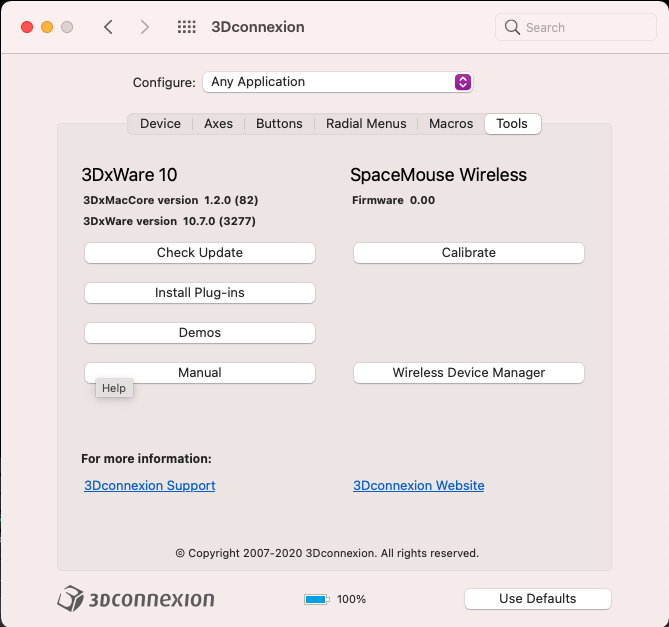Viewport: 669px width, 627px height.
Task: Switch to the Axes tab
Action: click(x=218, y=124)
